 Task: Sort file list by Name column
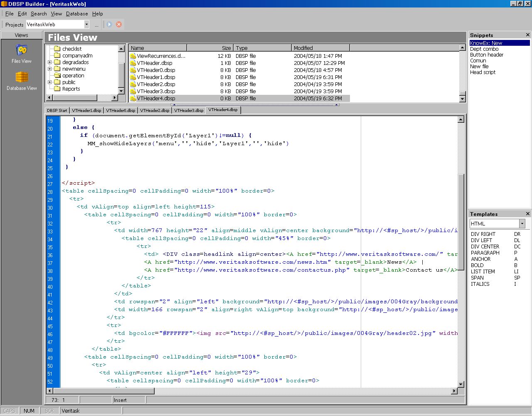(158, 48)
